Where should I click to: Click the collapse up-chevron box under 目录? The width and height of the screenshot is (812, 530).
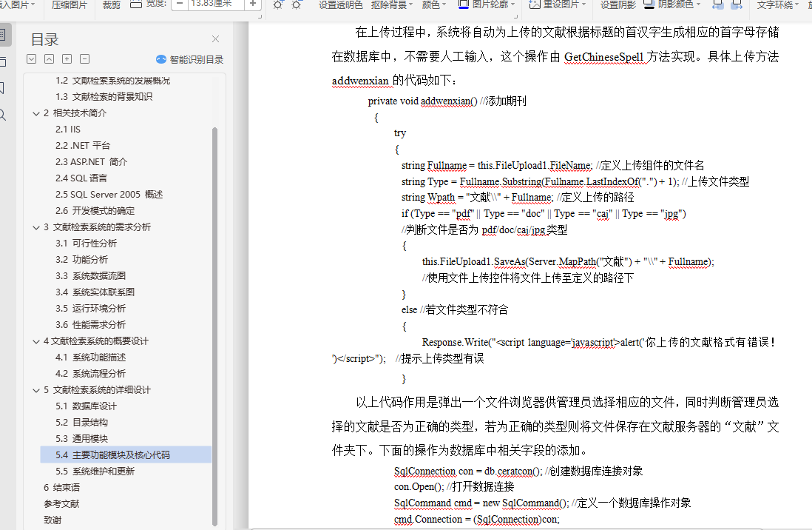tap(50, 59)
